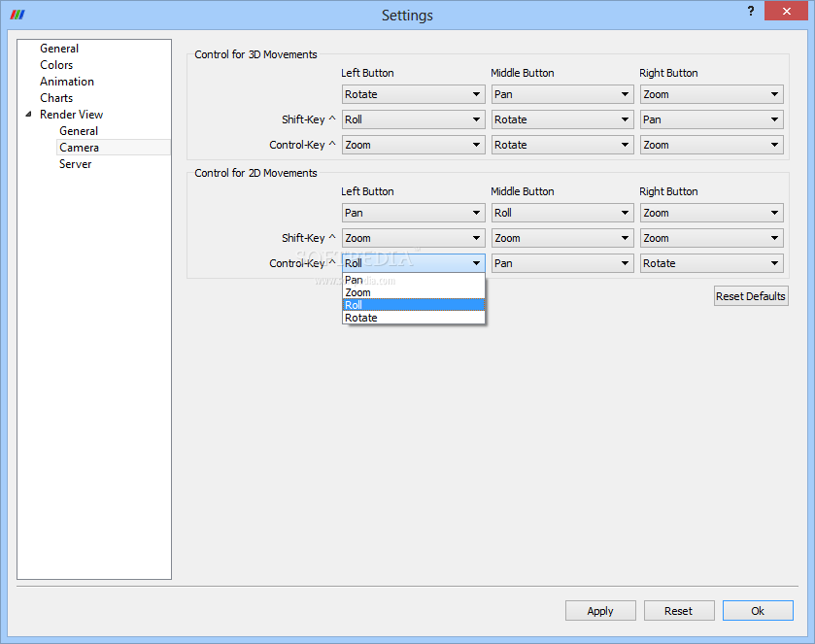Open 2D Shift-Key Right Button dropdown

pos(711,238)
